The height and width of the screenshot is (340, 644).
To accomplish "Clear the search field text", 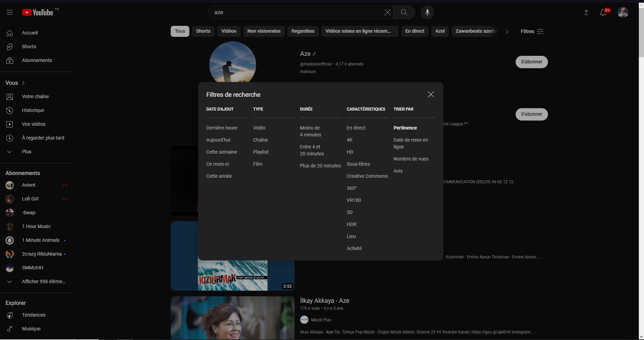I will click(387, 12).
